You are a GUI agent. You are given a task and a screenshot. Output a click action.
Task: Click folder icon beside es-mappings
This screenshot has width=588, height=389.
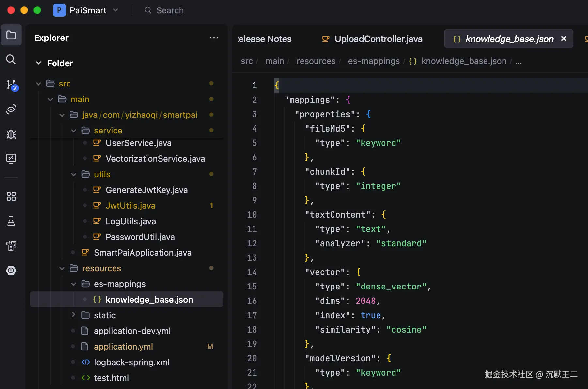click(85, 284)
